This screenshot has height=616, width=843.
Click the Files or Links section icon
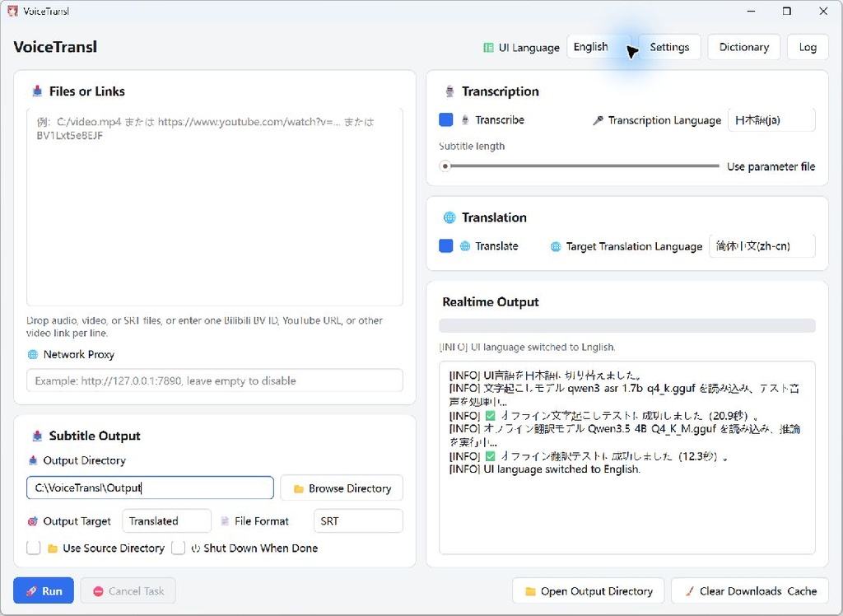pyautogui.click(x=37, y=91)
